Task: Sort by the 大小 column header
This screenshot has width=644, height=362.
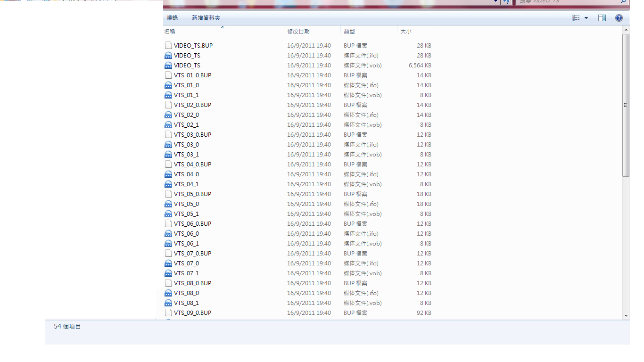Action: tap(406, 31)
